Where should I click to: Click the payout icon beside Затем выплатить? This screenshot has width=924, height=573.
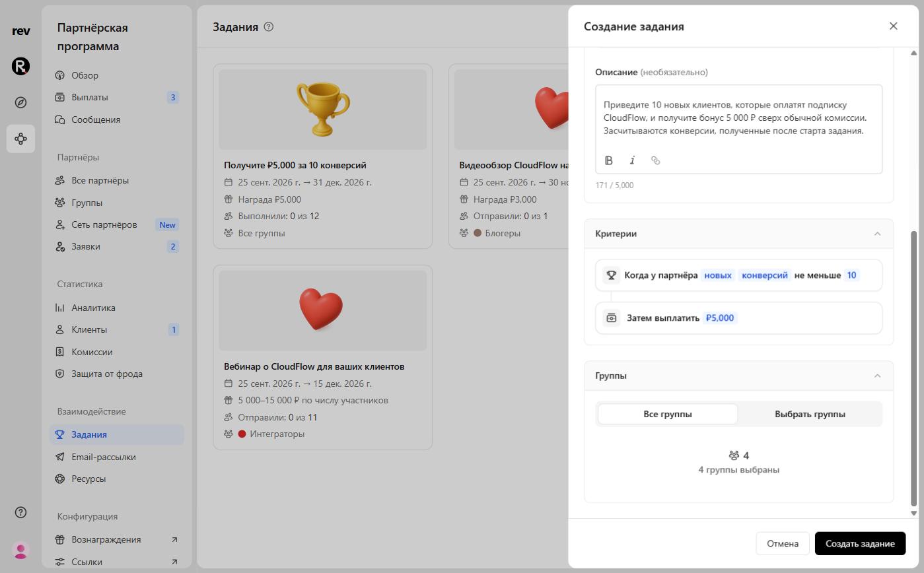click(611, 318)
